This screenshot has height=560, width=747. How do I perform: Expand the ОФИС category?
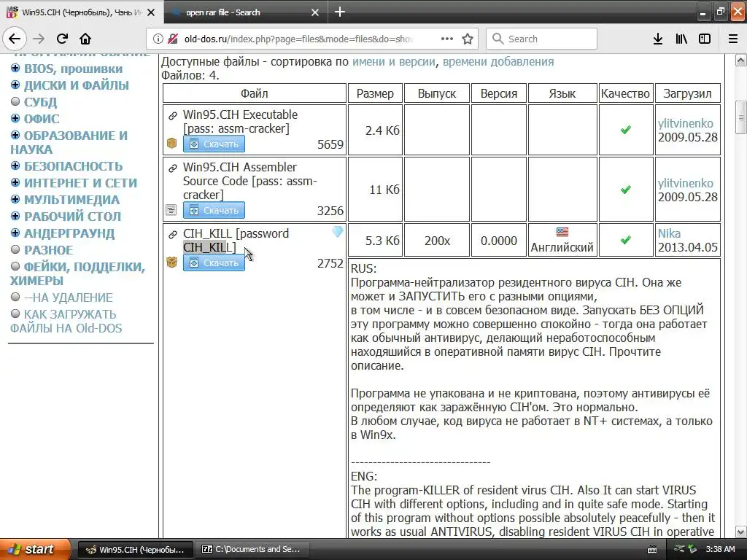(x=15, y=118)
